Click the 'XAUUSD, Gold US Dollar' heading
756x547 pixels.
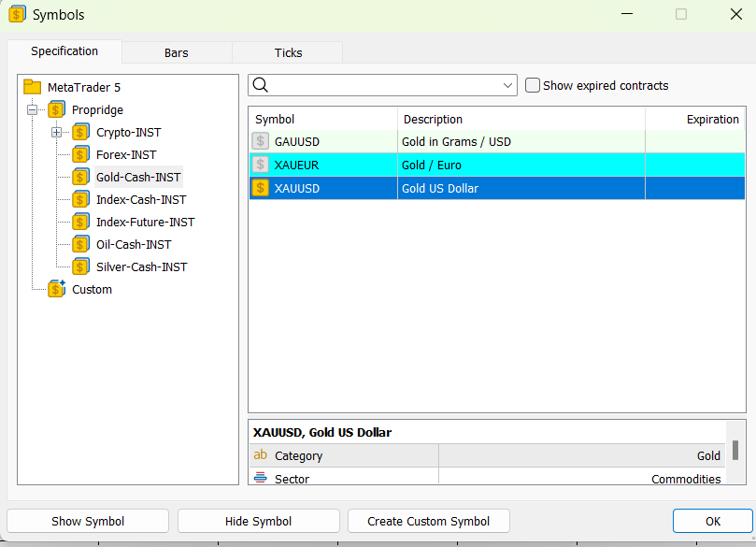[x=322, y=432]
